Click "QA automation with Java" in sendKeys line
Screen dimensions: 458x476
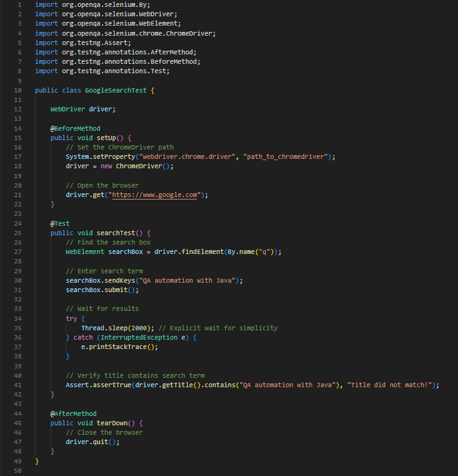(187, 280)
